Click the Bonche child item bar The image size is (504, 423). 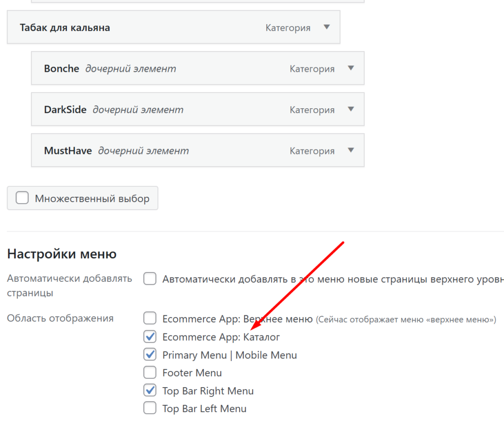(x=197, y=68)
